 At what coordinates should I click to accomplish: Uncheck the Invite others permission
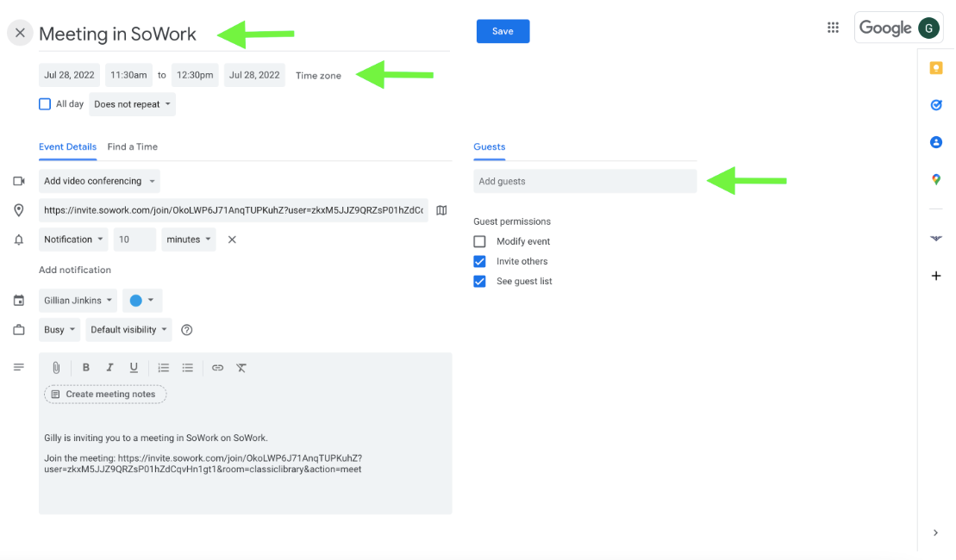(480, 261)
